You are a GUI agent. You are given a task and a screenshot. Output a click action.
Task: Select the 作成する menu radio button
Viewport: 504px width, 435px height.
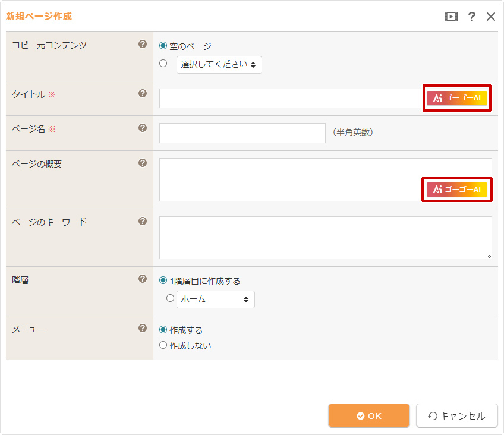(x=163, y=330)
